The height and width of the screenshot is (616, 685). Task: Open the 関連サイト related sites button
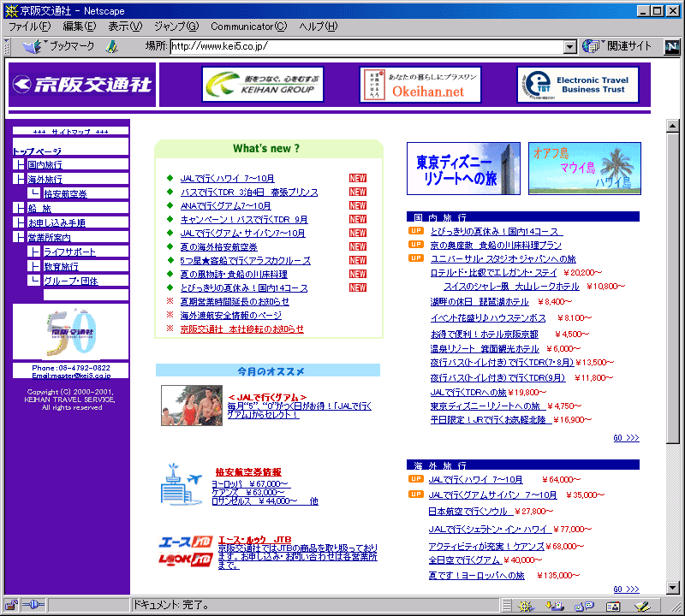click(616, 46)
